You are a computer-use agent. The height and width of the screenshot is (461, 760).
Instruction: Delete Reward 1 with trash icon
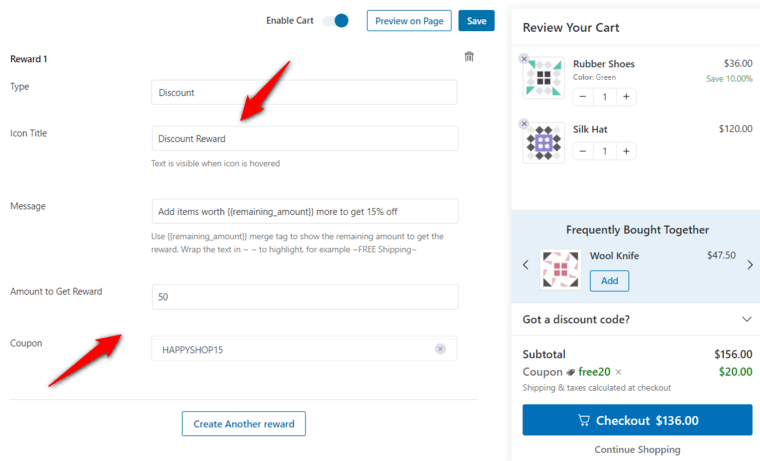pos(469,57)
